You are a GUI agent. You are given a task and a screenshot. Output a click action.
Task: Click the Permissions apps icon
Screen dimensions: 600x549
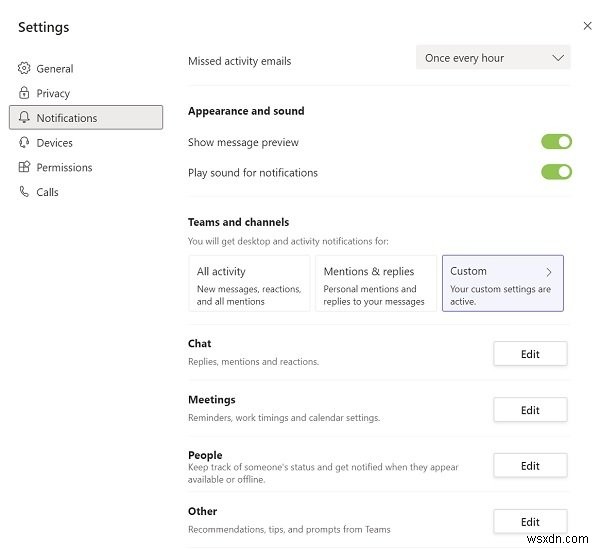coord(24,167)
